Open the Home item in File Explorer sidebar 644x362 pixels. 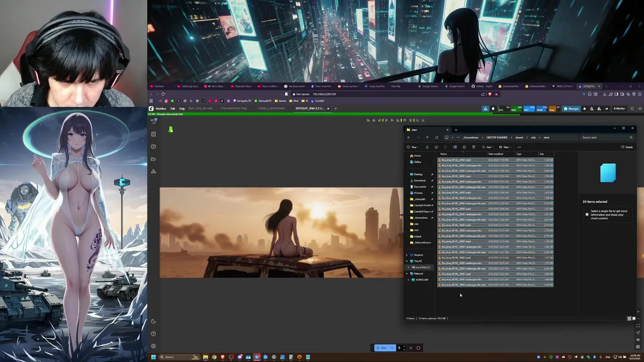click(415, 156)
